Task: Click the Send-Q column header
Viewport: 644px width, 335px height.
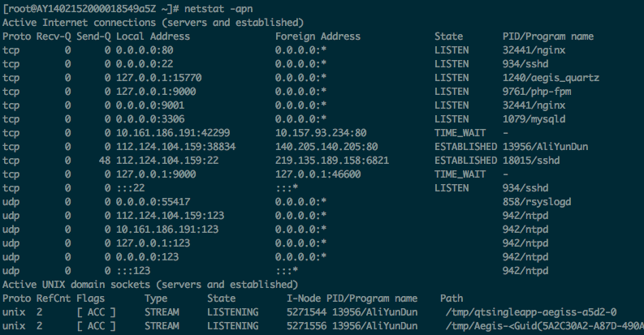Action: (x=93, y=37)
